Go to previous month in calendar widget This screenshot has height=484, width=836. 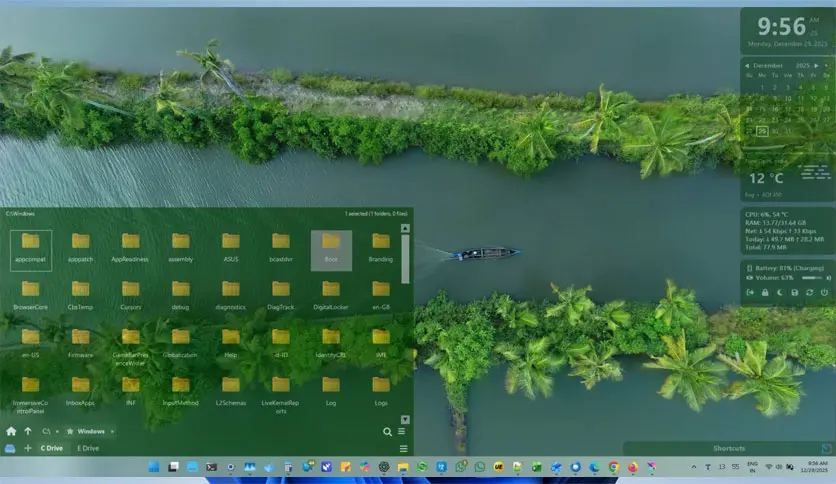click(x=747, y=66)
